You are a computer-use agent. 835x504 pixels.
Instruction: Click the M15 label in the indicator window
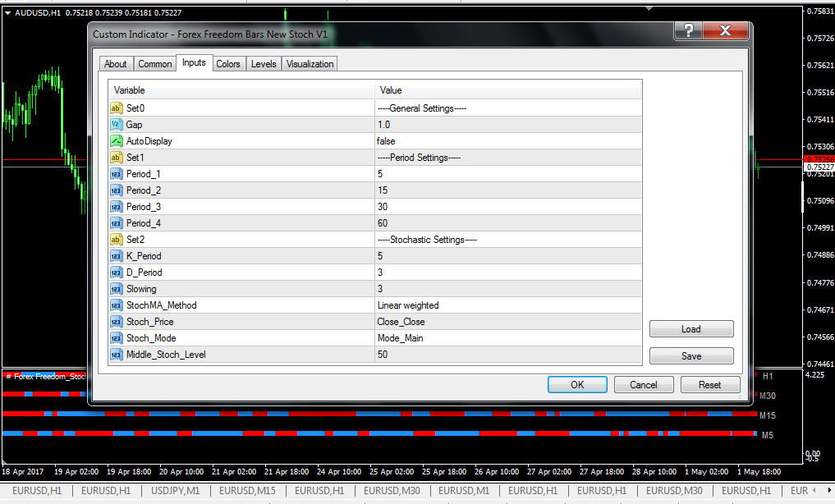click(x=768, y=415)
